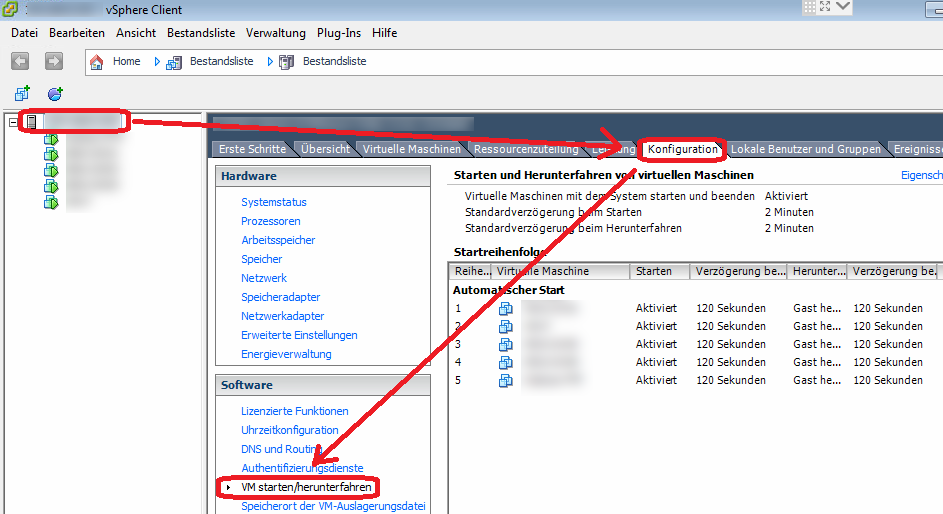Click the new virtual machine toolbar icon
Viewport: 943px width, 514px height.
[22, 94]
